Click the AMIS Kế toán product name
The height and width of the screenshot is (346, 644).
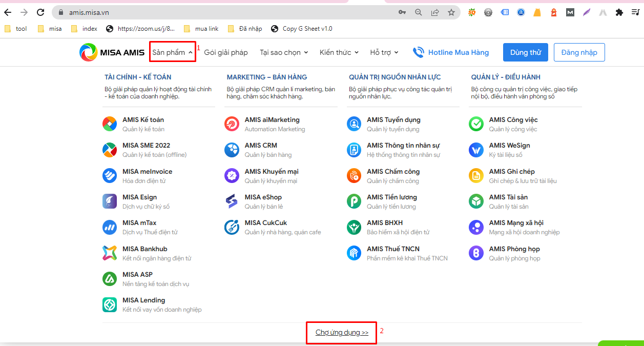click(x=143, y=120)
